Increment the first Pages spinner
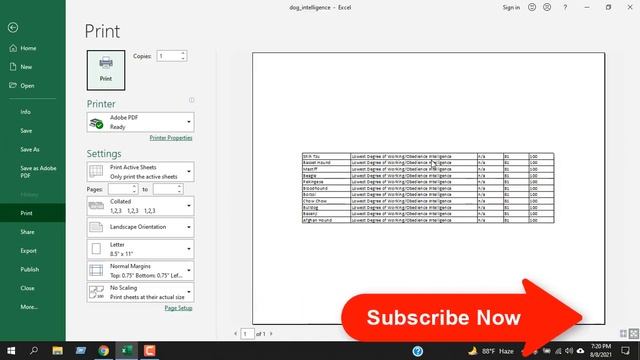This screenshot has height=360, width=640. (x=134, y=187)
